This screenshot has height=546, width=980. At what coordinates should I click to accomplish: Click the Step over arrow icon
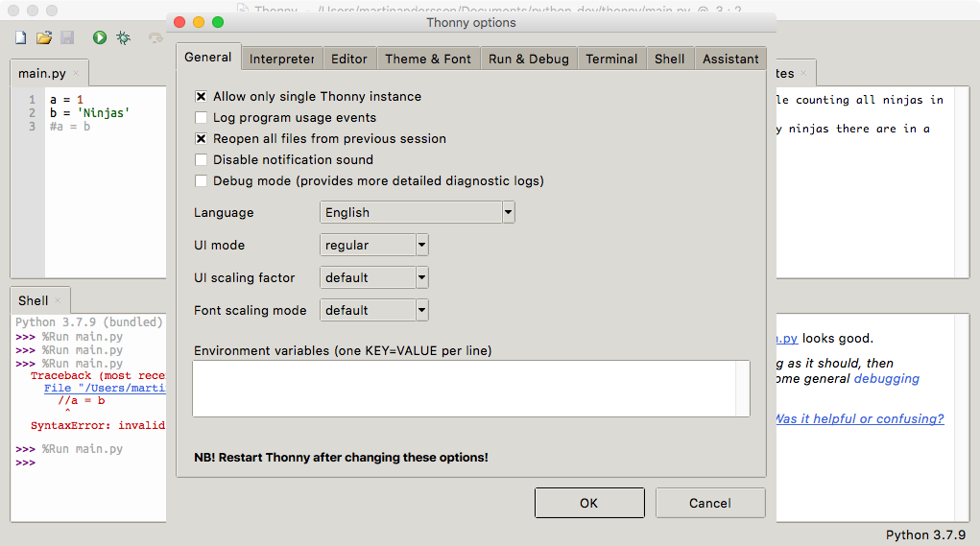click(x=155, y=37)
